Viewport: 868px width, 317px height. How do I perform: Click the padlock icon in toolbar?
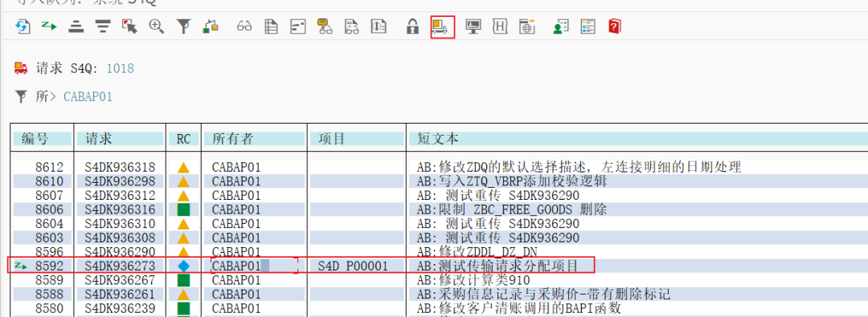tap(411, 26)
